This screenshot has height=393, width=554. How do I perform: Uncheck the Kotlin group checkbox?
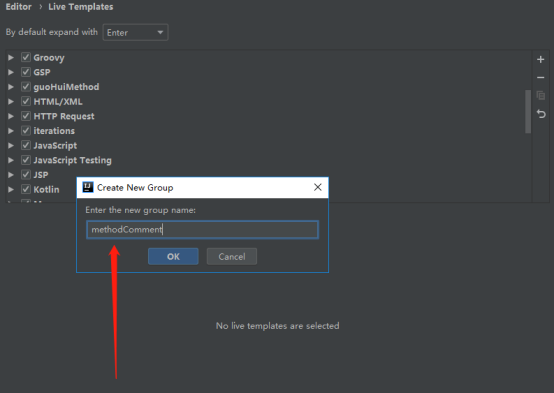[26, 189]
